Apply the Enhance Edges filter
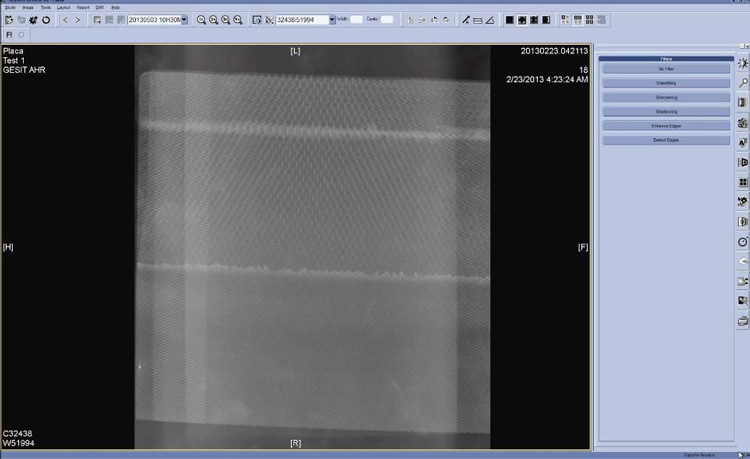Screen dimensions: 750x459 coord(666,126)
